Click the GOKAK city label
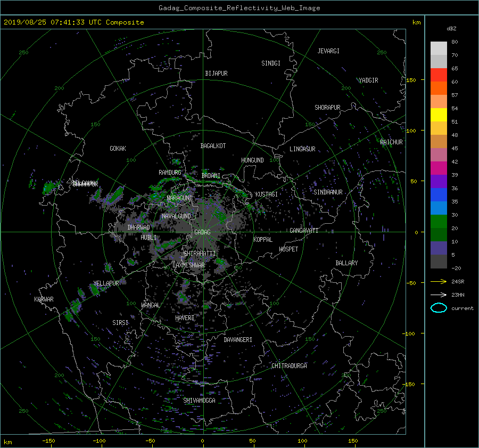 pyautogui.click(x=118, y=148)
